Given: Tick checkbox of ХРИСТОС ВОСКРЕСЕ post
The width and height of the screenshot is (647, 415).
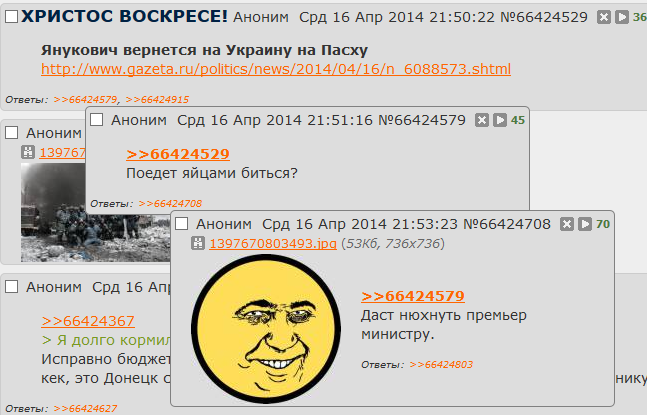Looking at the screenshot, I should point(12,17).
